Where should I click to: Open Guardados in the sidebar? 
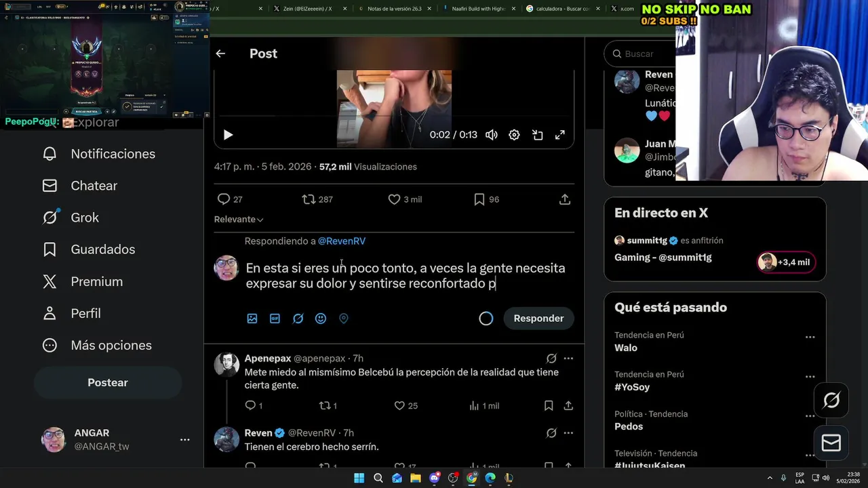[89, 249]
